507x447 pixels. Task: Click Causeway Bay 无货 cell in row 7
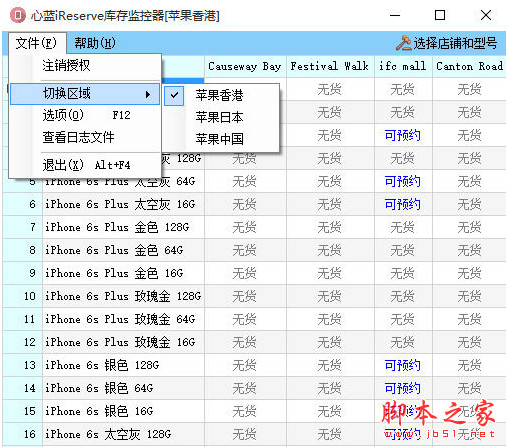coord(244,227)
